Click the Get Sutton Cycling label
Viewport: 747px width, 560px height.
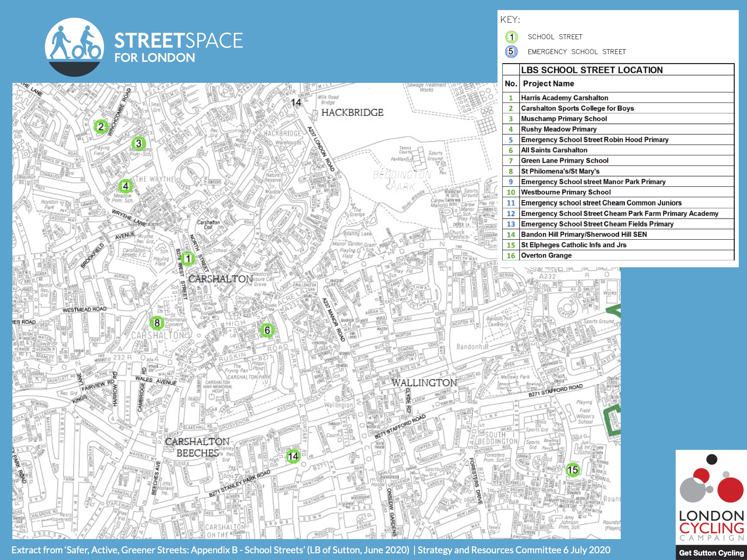(711, 553)
